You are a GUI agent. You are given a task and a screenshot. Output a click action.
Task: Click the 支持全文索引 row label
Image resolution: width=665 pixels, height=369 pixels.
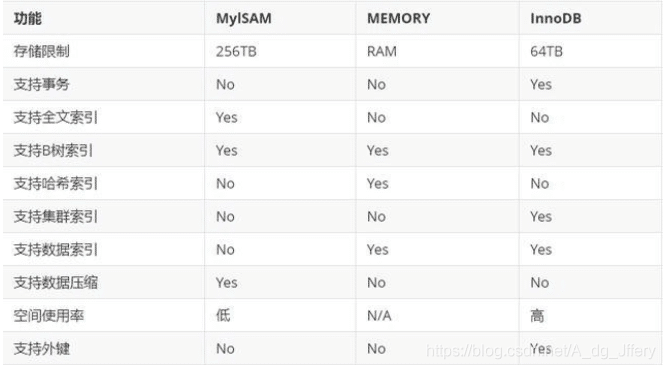[56, 117]
